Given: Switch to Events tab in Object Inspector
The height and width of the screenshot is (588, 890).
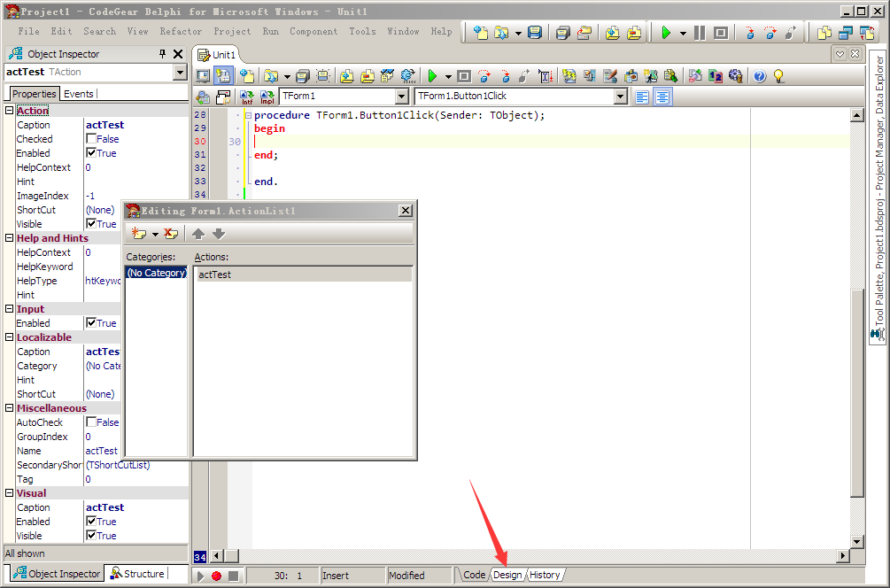Looking at the screenshot, I should point(78,94).
